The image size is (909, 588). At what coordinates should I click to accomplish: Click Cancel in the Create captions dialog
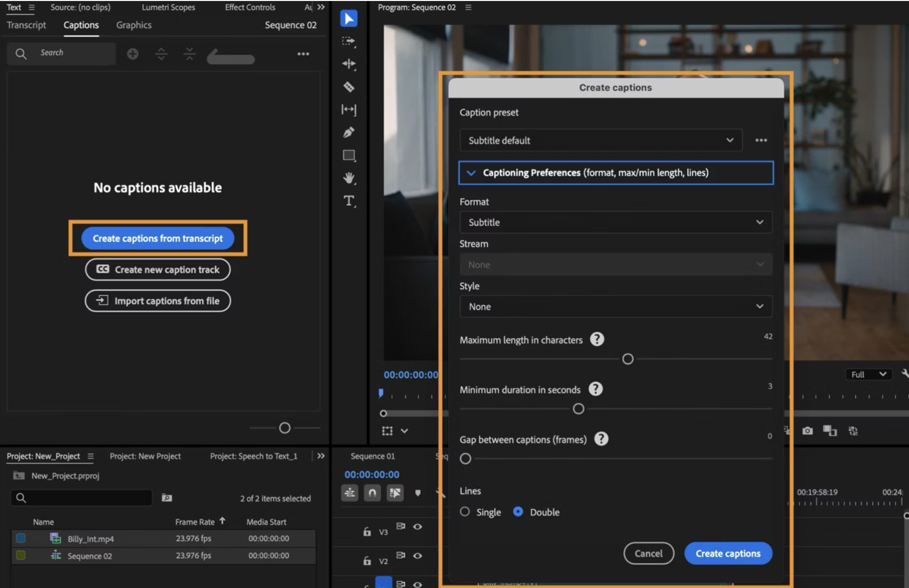[x=648, y=553]
